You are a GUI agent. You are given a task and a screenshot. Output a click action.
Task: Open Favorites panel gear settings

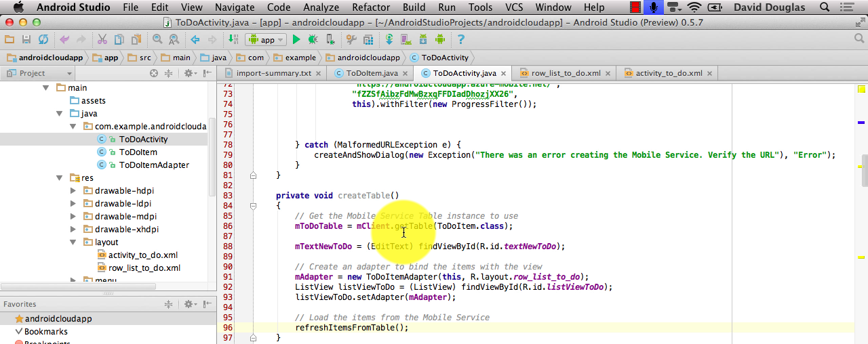[x=191, y=305]
